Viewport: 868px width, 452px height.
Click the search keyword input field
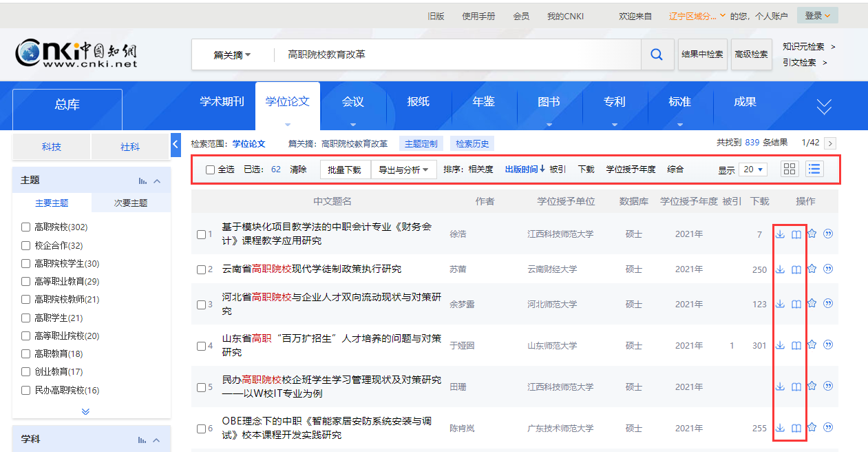tap(456, 54)
